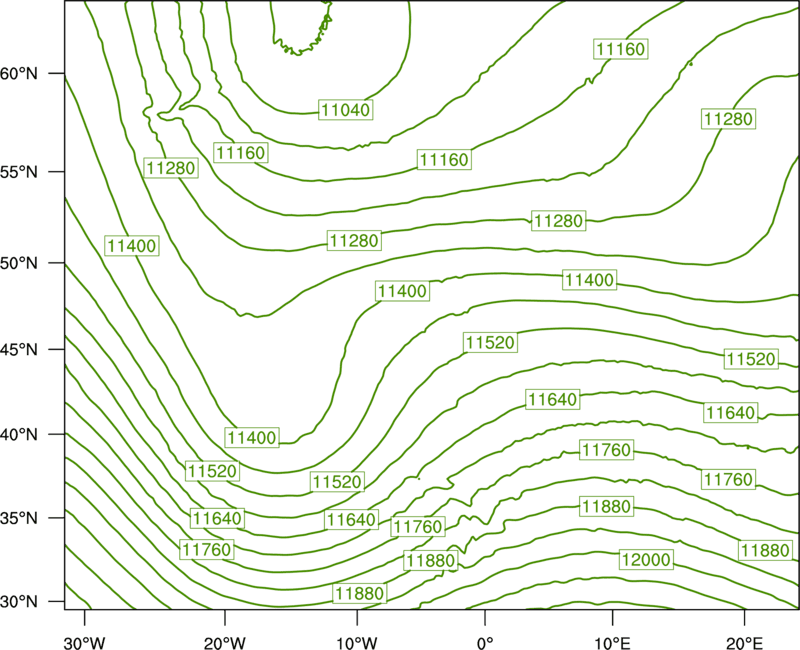
Task: Click the 30°W longitude axis label
Action: [x=85, y=643]
